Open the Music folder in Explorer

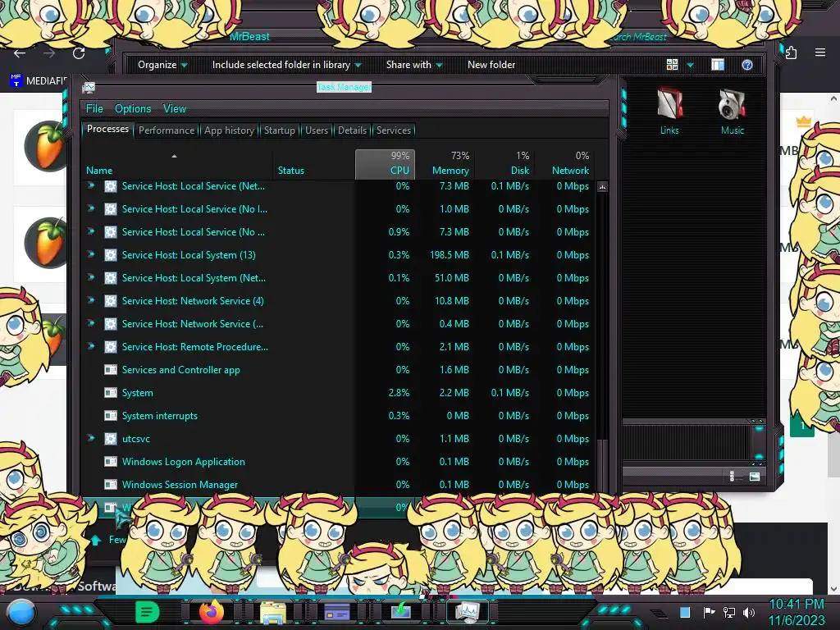click(x=733, y=111)
